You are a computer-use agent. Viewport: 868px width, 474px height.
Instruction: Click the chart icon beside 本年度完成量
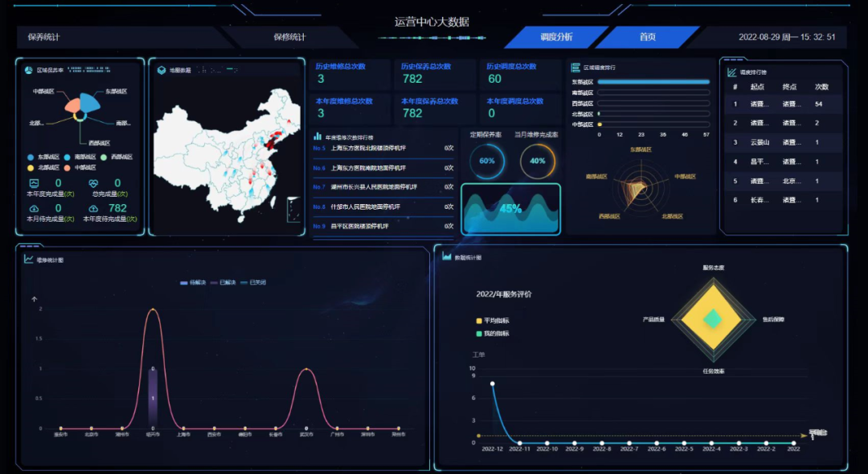point(33,182)
